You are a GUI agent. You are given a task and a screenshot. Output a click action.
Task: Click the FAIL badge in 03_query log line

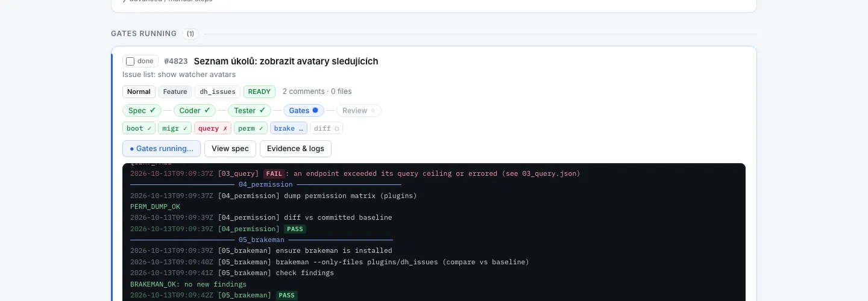click(274, 173)
